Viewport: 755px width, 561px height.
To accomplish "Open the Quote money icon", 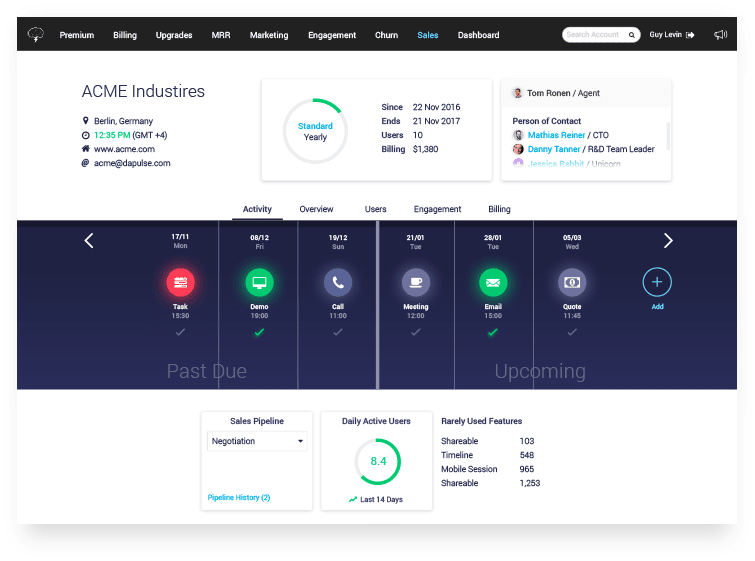I will coord(572,282).
